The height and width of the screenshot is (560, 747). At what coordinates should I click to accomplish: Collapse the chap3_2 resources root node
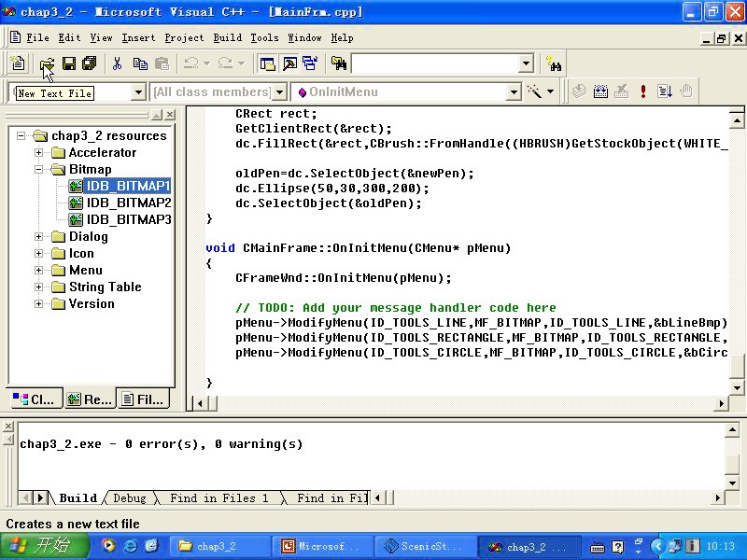(x=21, y=135)
